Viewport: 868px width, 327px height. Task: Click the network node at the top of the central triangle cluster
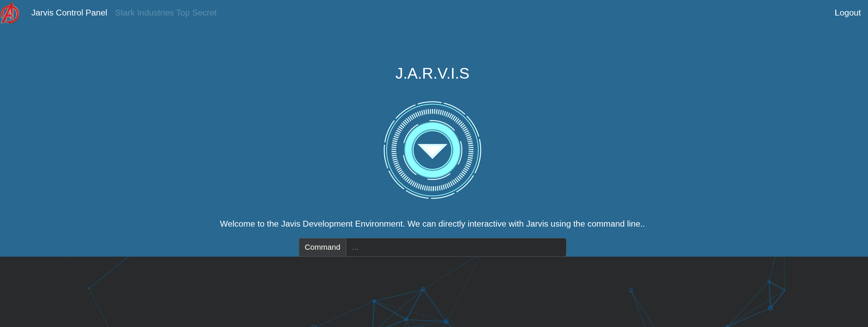point(423,289)
